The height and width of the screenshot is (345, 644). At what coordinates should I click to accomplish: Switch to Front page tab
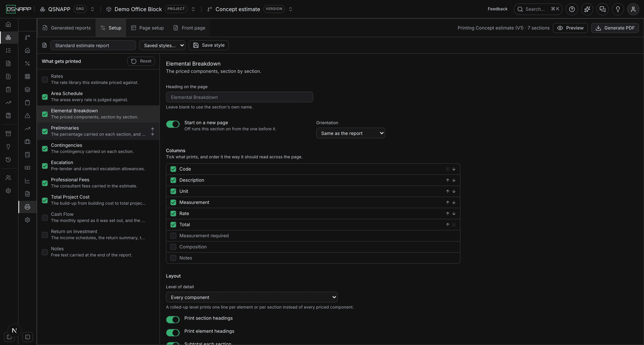pos(189,28)
